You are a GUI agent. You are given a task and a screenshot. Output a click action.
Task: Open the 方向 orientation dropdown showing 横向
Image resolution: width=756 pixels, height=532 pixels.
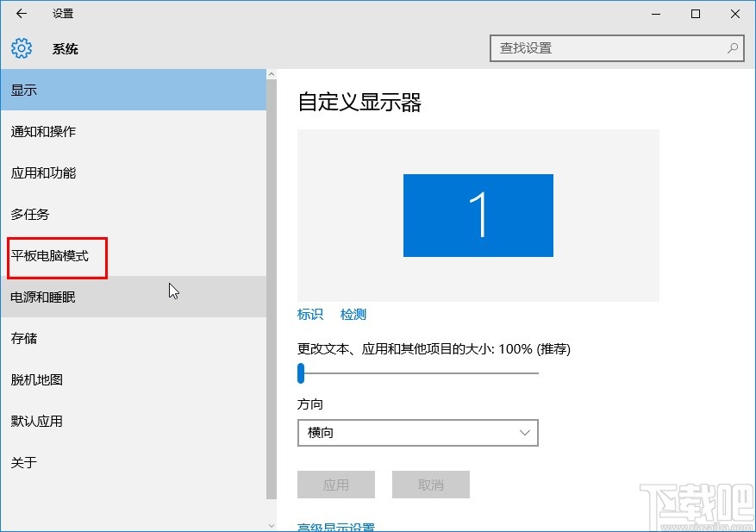click(417, 432)
